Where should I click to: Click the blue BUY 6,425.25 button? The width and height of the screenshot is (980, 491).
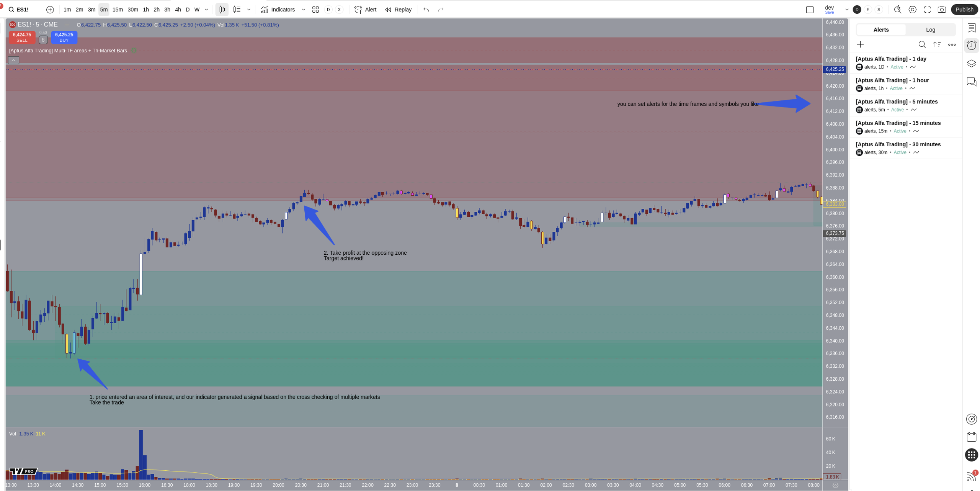64,38
